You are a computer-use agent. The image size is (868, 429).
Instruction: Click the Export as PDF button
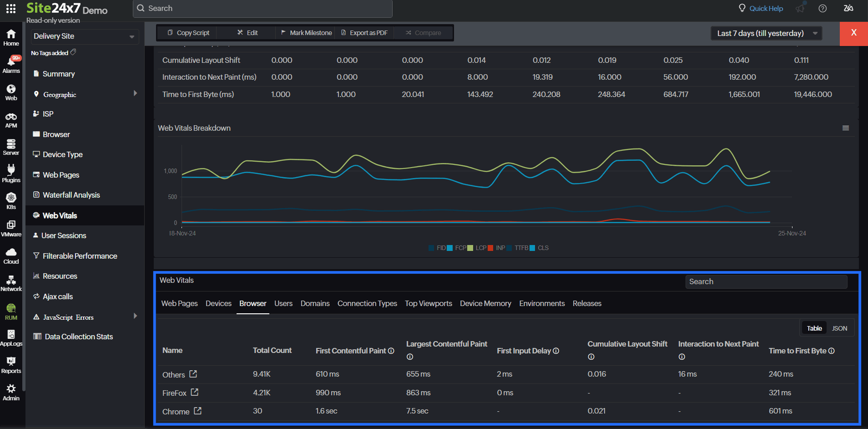pos(364,33)
